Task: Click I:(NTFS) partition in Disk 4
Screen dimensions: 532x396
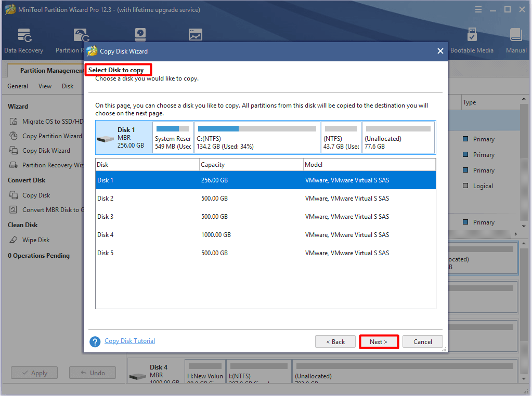Action: pyautogui.click(x=258, y=372)
